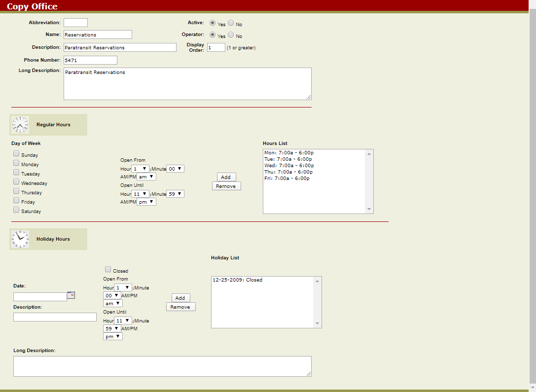Select No for the Operator option
Image resolution: width=536 pixels, height=392 pixels.
(231, 35)
